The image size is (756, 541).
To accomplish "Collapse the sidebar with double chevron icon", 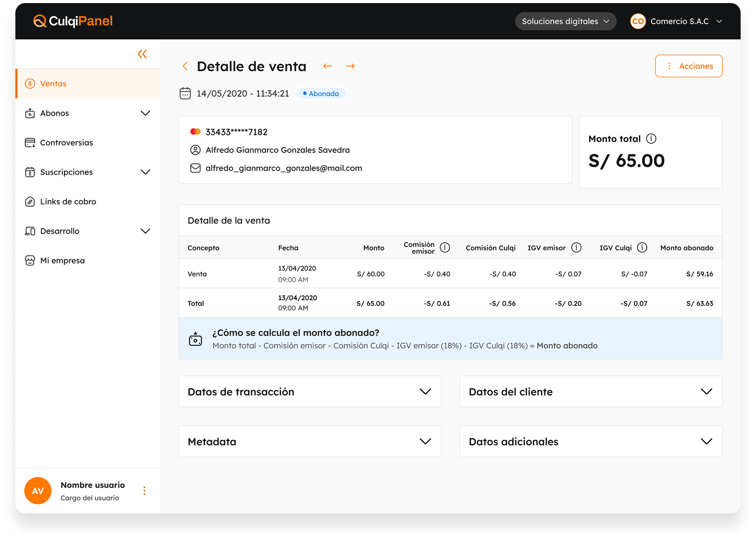I will coord(142,54).
